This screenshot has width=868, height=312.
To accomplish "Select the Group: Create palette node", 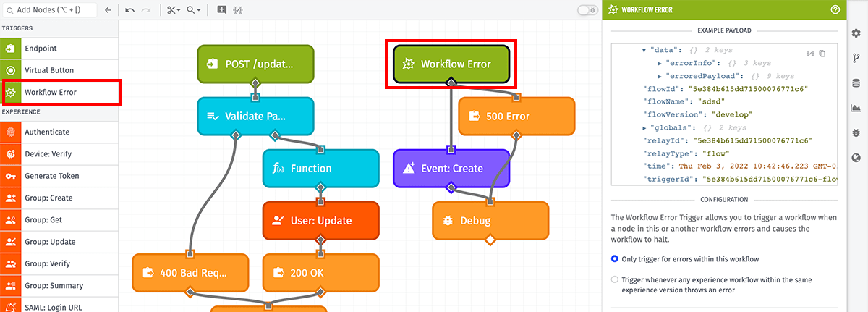I will [x=59, y=198].
